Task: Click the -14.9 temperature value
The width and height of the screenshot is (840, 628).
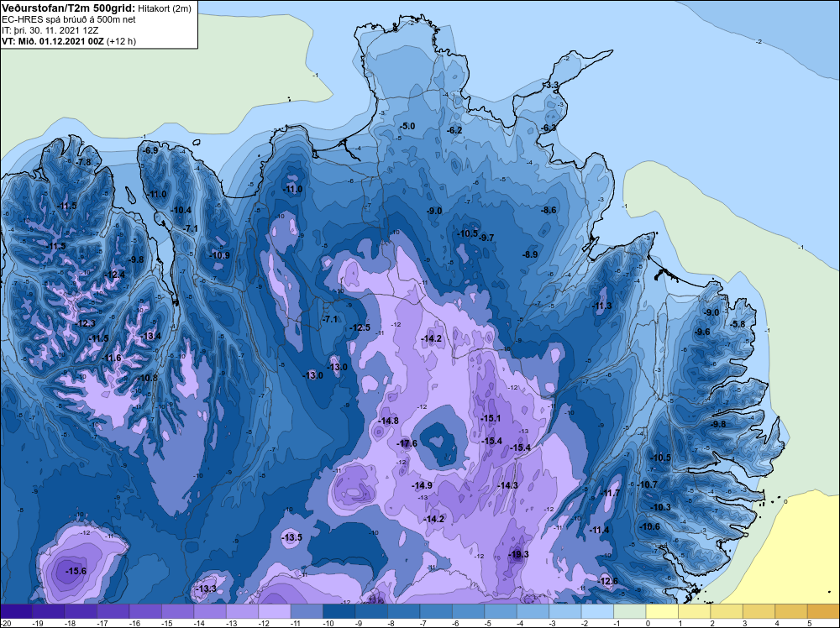Action: pyautogui.click(x=423, y=485)
